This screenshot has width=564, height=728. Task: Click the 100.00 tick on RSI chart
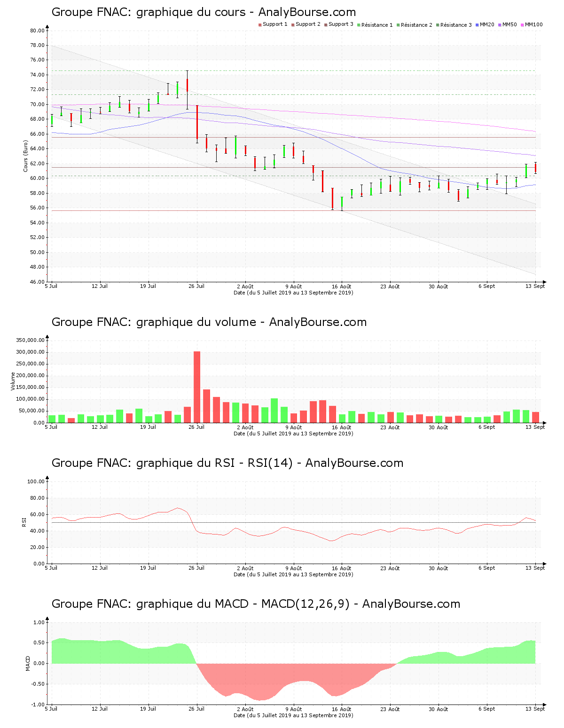[x=36, y=481]
